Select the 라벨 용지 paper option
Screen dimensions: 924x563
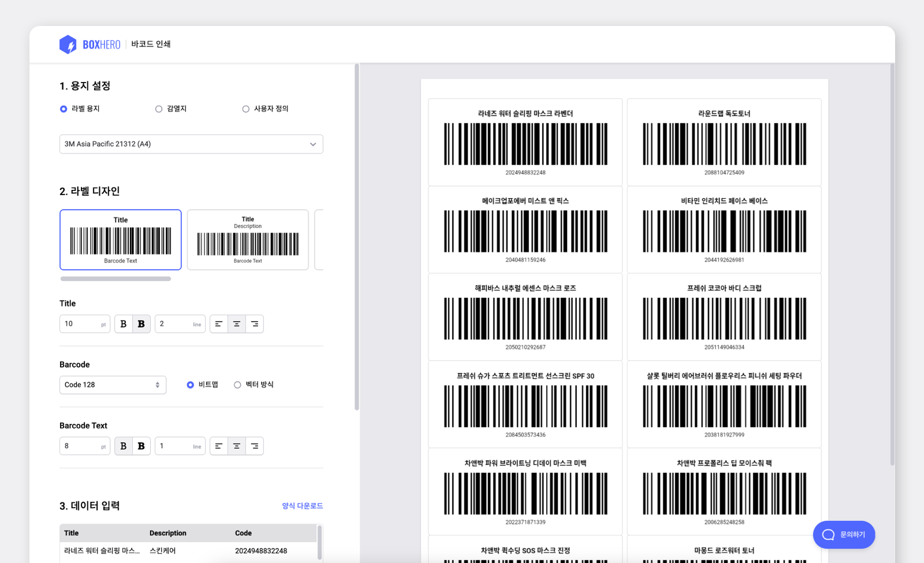click(80, 109)
